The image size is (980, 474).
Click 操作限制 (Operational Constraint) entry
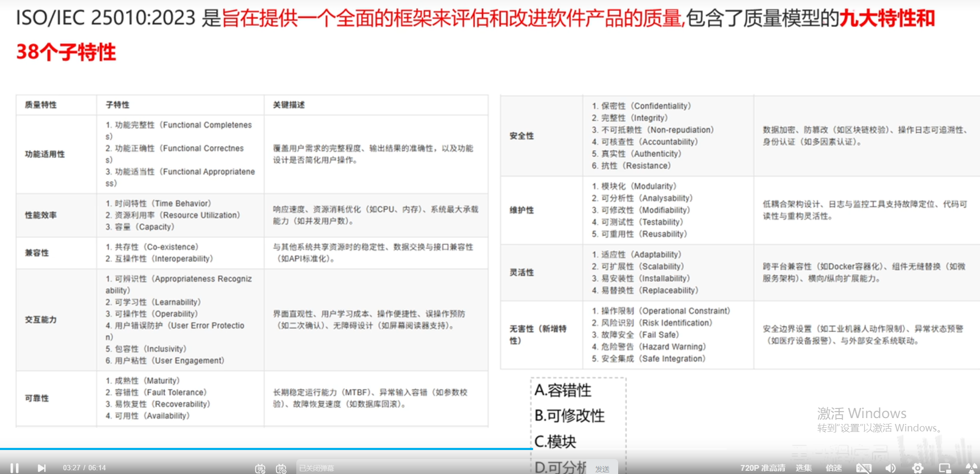coord(661,311)
